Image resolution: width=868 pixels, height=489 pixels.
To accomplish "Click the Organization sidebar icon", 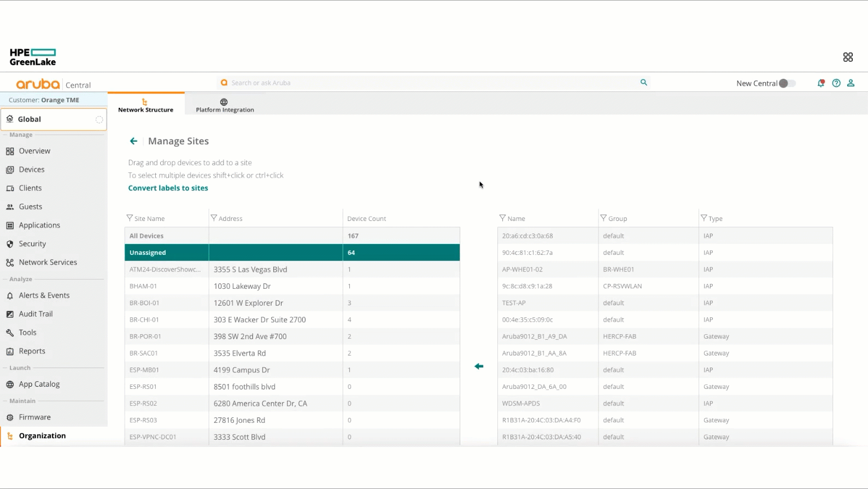I will (x=10, y=436).
